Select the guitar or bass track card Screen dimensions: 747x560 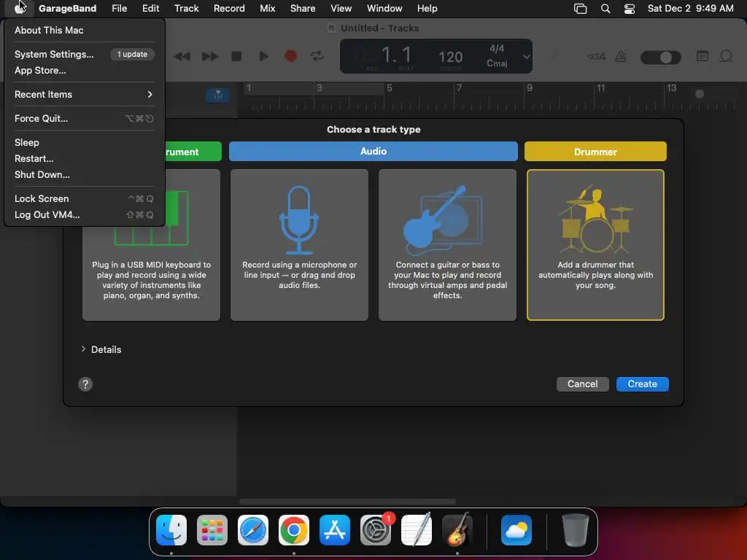point(447,245)
